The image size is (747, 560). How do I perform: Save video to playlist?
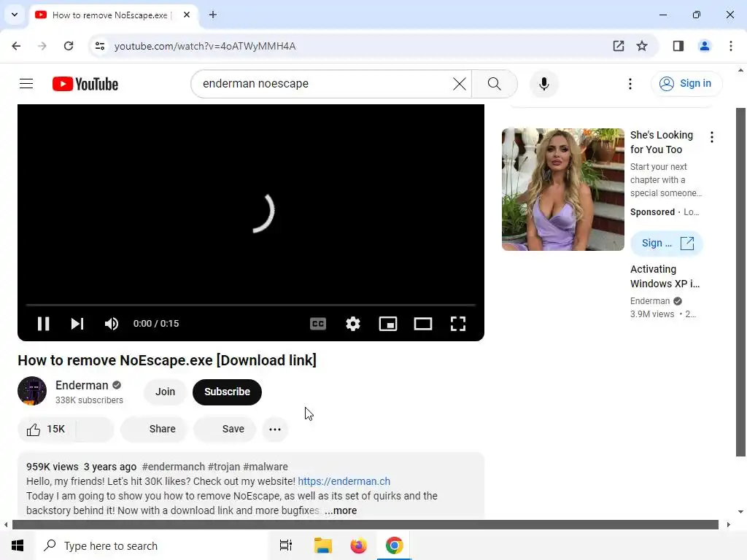[x=225, y=429]
